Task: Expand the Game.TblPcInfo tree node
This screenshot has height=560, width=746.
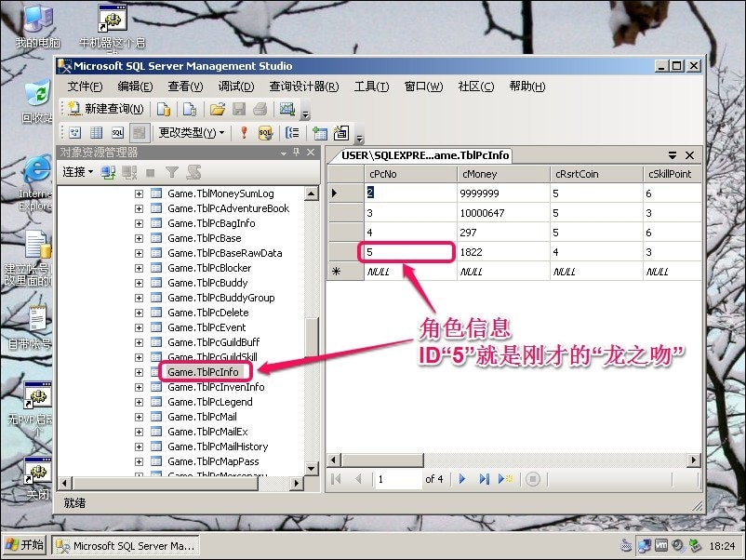Action: click(x=138, y=371)
